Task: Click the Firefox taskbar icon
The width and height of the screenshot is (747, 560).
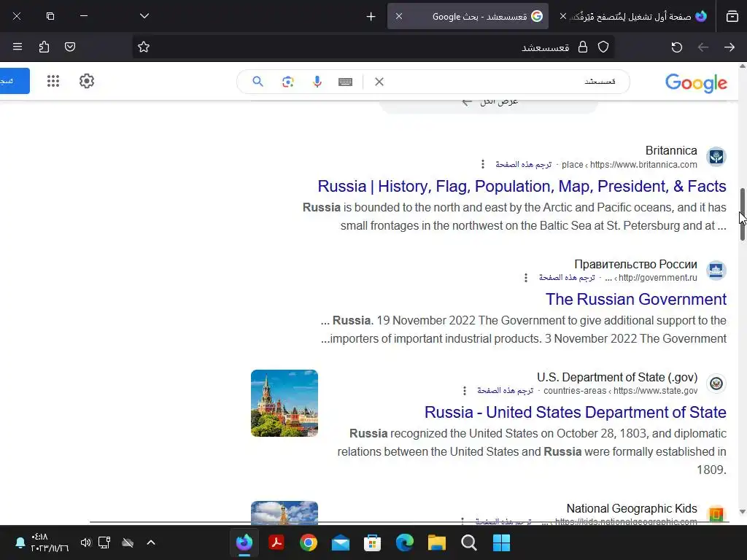Action: click(244, 542)
